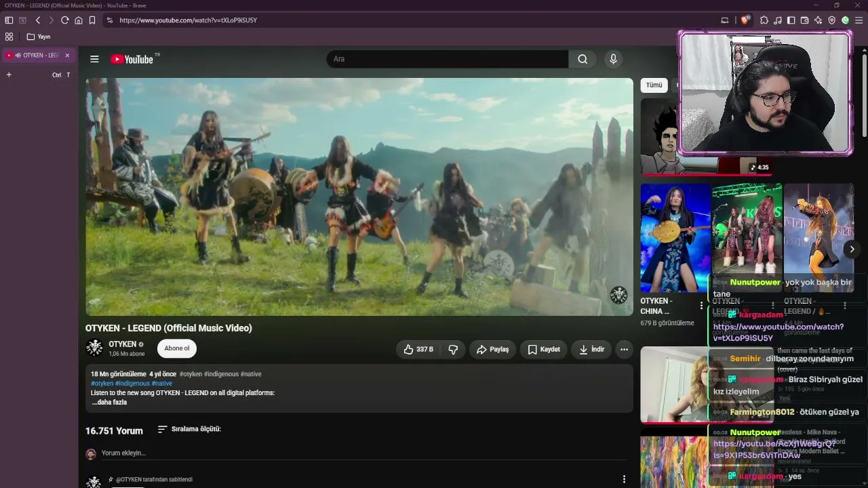Click the video player to pause
The height and width of the screenshot is (488, 868).
[359, 197]
